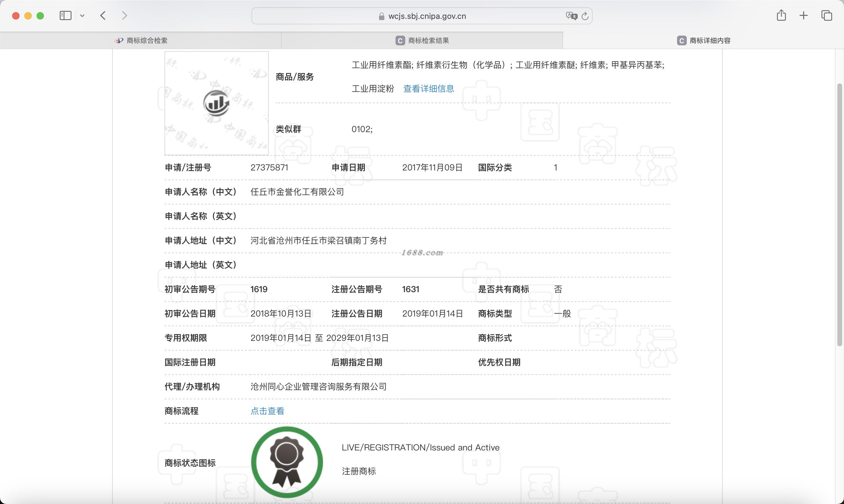Click the forward navigation arrow
This screenshot has height=504, width=844.
tap(124, 16)
